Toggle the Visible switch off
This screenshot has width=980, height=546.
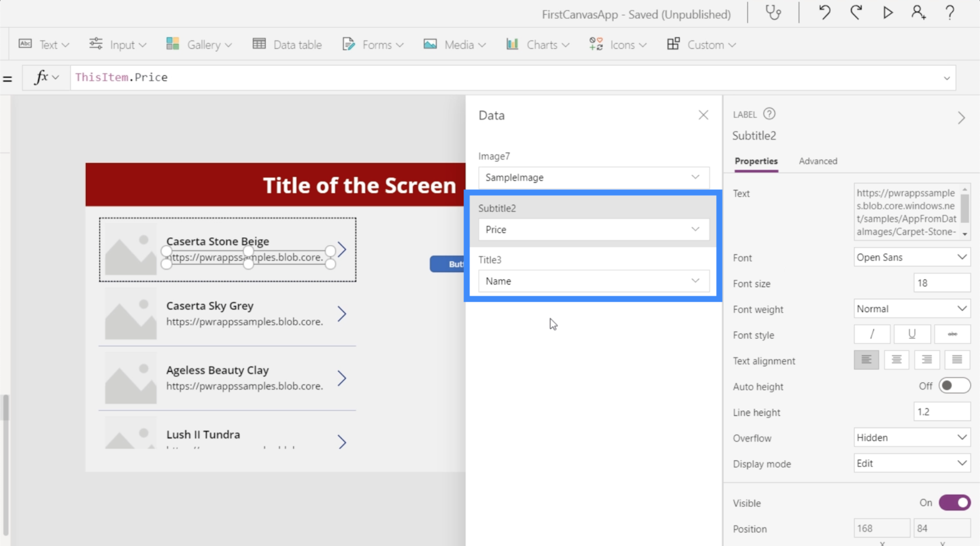(x=954, y=502)
